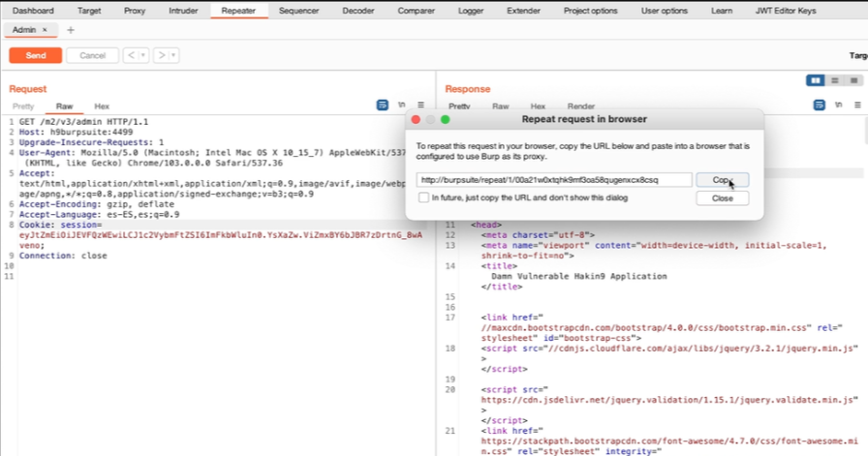The width and height of the screenshot is (868, 456).
Task: Switch Request view to Hex
Action: [x=102, y=106]
